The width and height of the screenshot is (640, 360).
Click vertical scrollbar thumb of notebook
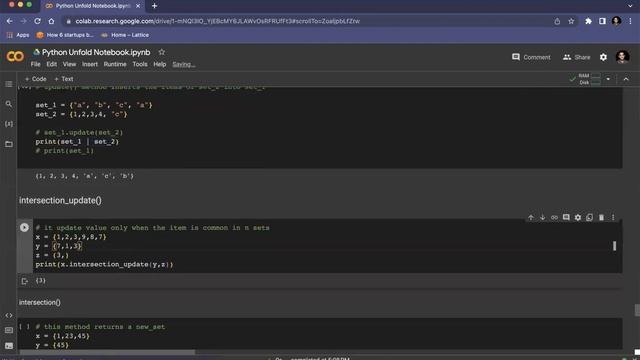click(x=637, y=310)
